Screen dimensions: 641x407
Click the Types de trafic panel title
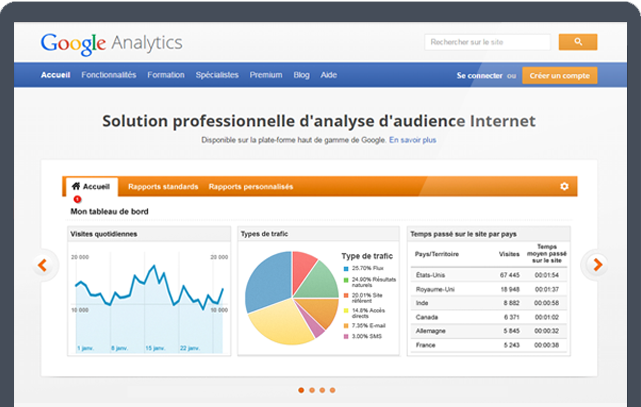pos(264,234)
